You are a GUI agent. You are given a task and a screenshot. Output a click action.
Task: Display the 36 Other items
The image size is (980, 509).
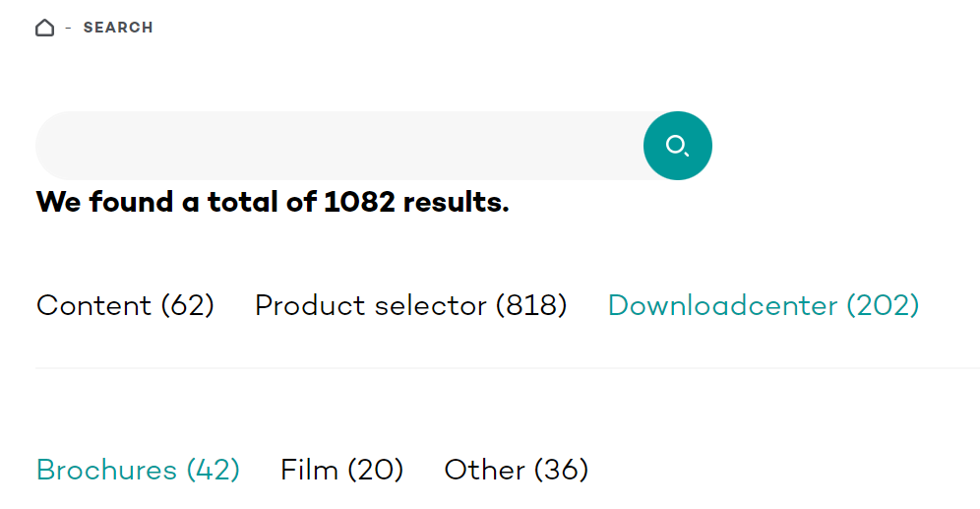coord(517,471)
